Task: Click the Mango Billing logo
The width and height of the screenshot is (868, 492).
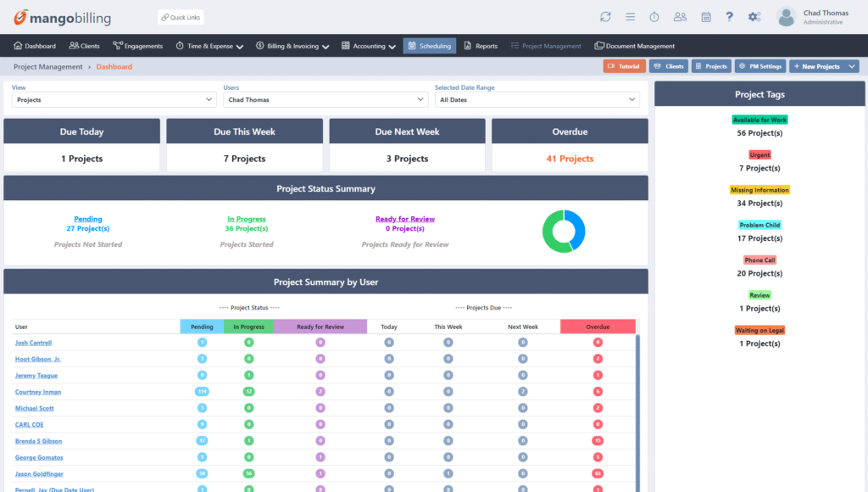Action: pyautogui.click(x=62, y=18)
